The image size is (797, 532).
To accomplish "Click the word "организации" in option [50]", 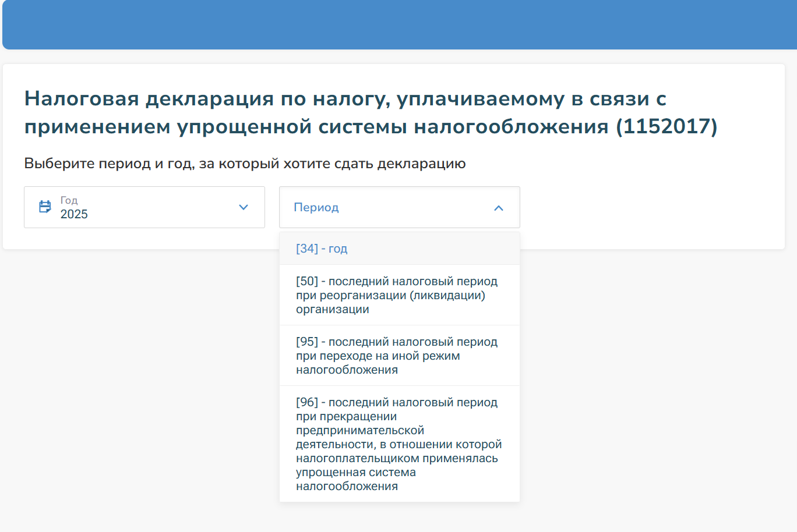I will (x=332, y=310).
